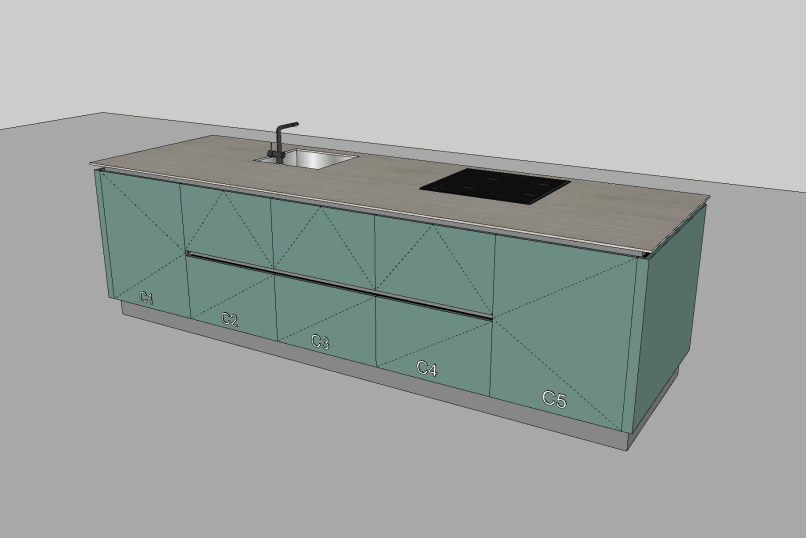Click the horizontal handle rail between drawers
Screen dimensions: 807x538
(340, 284)
